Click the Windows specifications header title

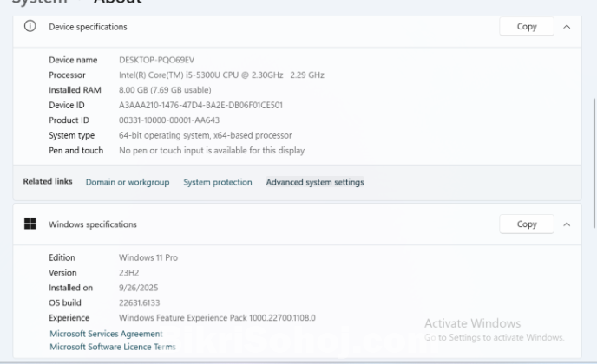tap(93, 224)
